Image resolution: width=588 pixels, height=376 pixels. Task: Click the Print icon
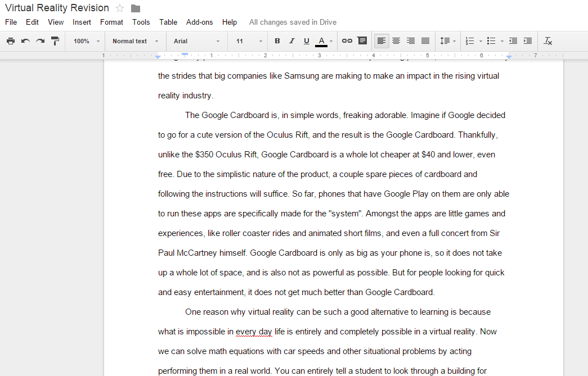point(11,41)
